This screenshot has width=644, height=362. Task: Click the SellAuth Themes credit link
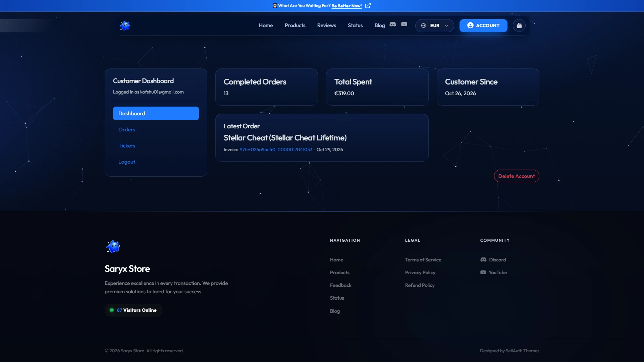[x=522, y=351]
